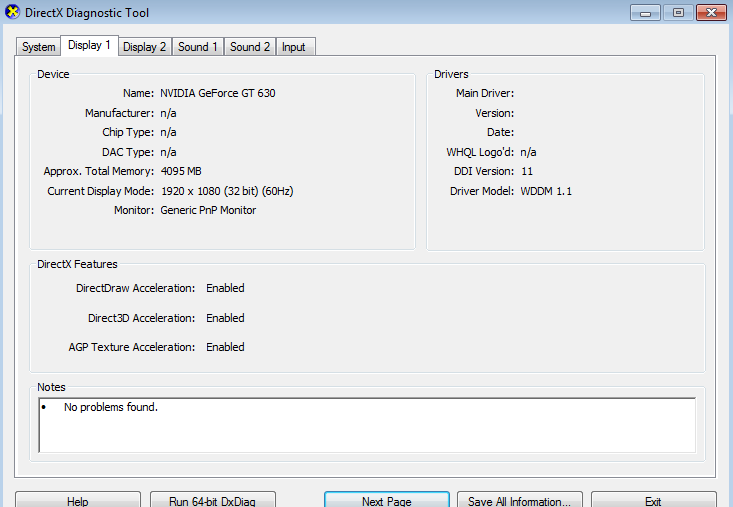733x507 pixels.
Task: Open the Sound 2 tab
Action: tap(250, 47)
